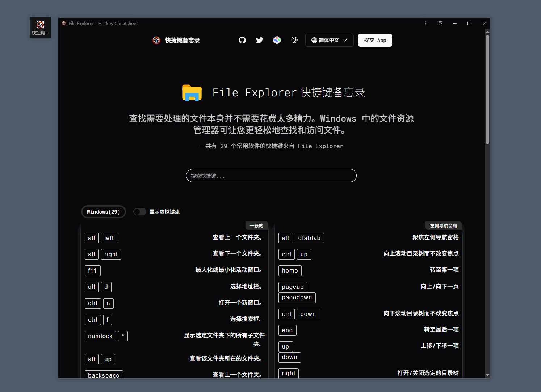Click the 打开一个新窗口 description

pos(240,303)
